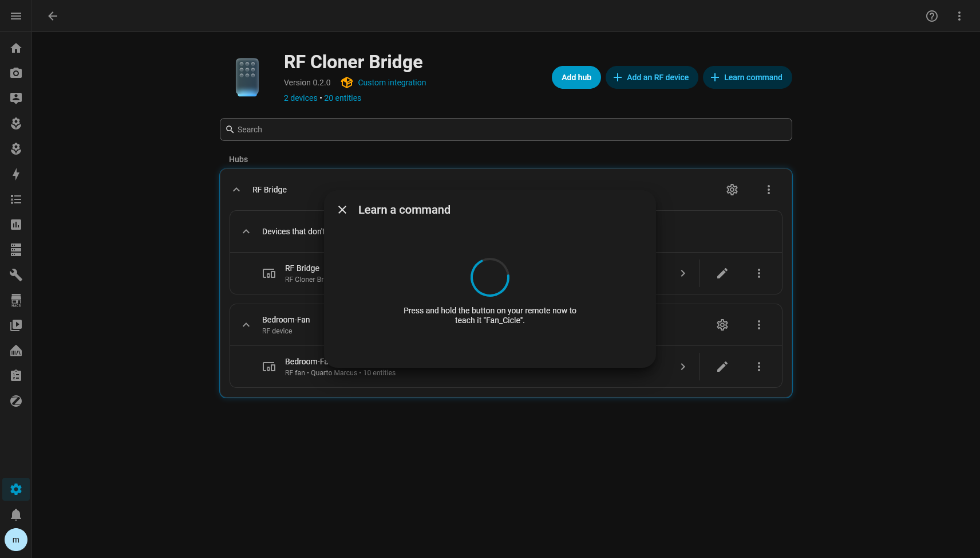
Task: Open the page overflow menu in header
Action: [x=959, y=16]
